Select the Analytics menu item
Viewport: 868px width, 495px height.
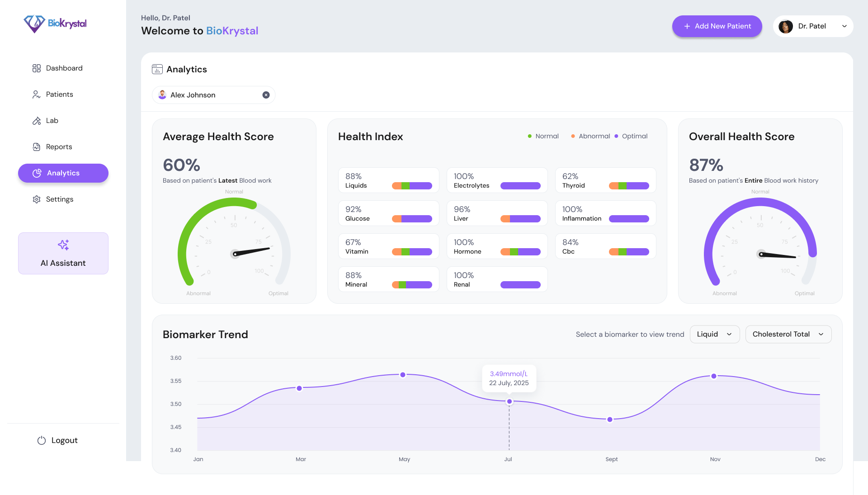(63, 173)
